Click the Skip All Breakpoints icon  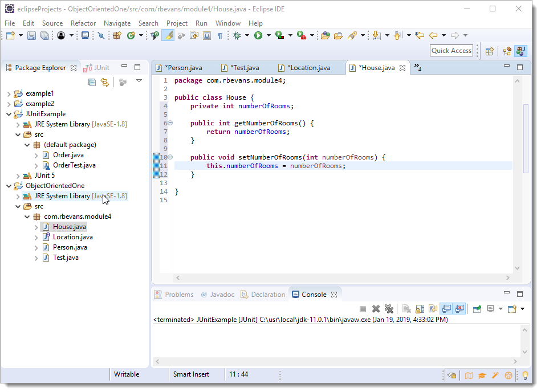(x=101, y=35)
